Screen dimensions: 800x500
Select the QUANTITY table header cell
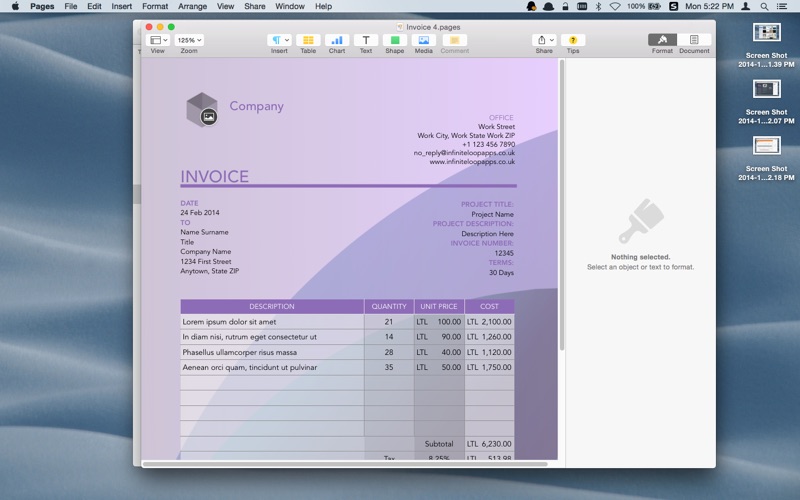[389, 306]
